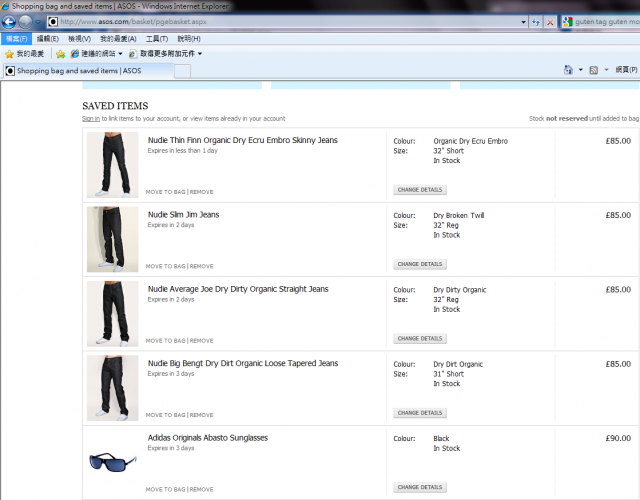Screen dimensions: 640x500
Task: Click the 我的最愛 favorites star button
Action: pyautogui.click(x=24, y=54)
